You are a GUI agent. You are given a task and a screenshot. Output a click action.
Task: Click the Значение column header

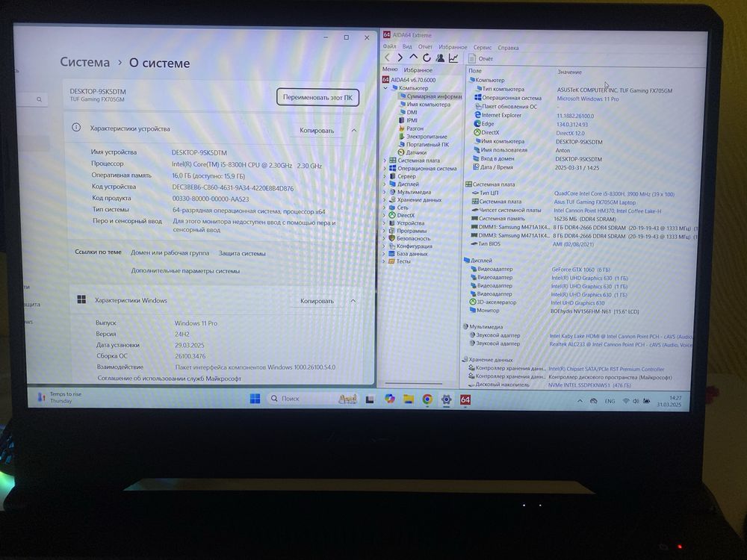pos(569,72)
